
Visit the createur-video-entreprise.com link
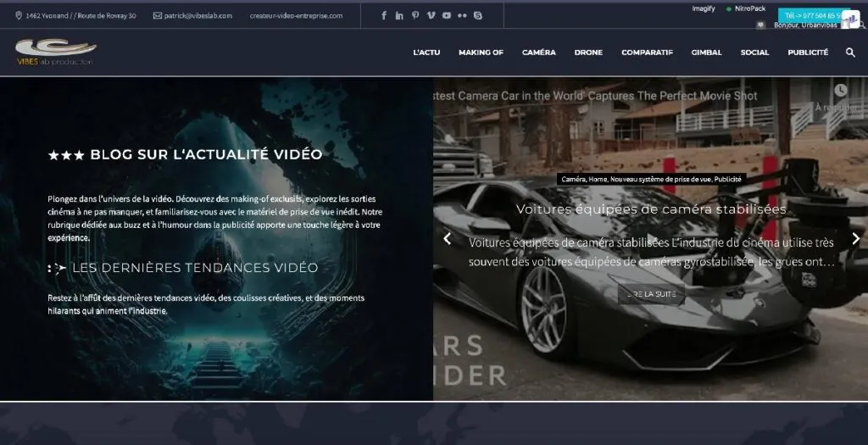point(296,15)
